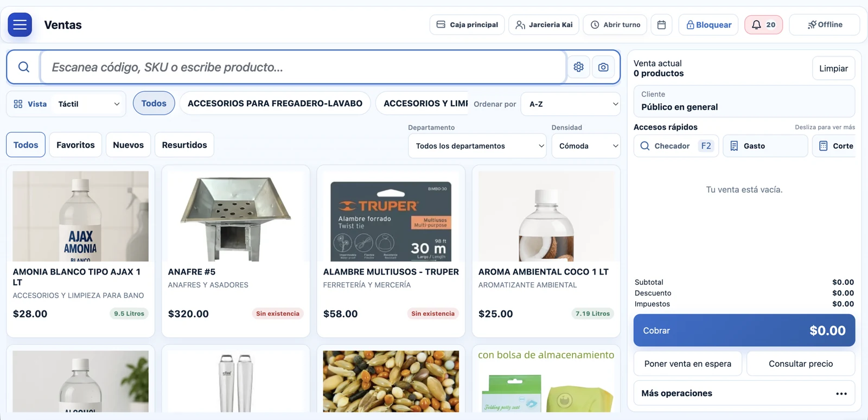Select the Público en general client field
This screenshot has width=868, height=420.
pyautogui.click(x=744, y=101)
